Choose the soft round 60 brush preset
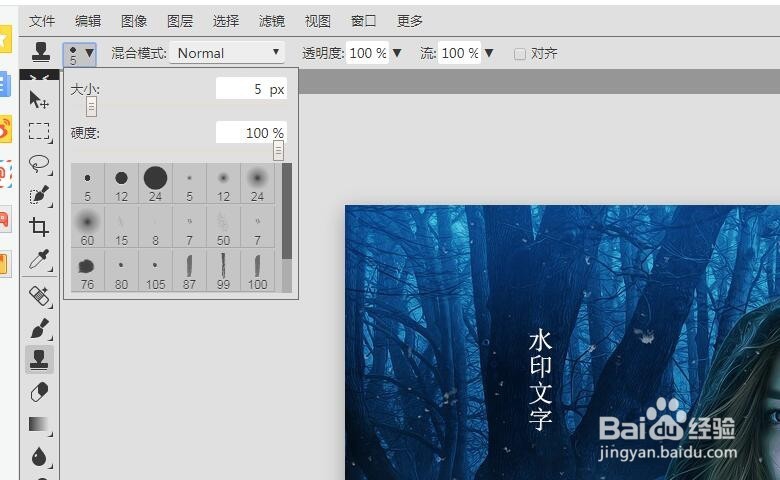The height and width of the screenshot is (480, 780). pyautogui.click(x=88, y=227)
